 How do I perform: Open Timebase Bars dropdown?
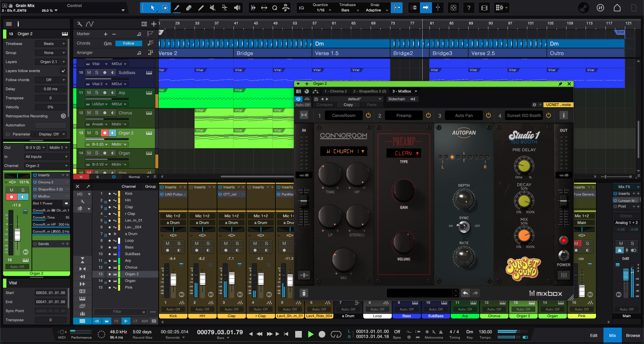[x=349, y=10]
